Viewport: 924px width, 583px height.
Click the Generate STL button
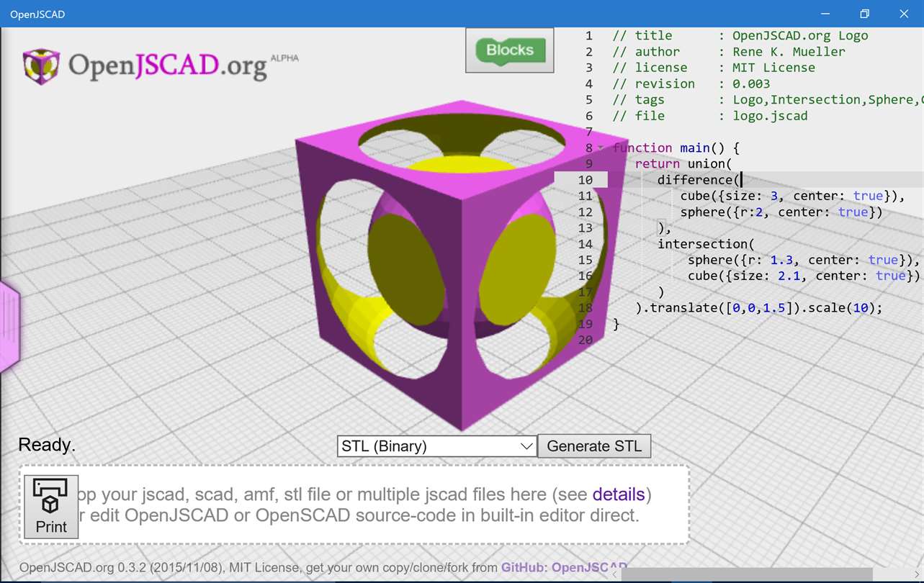click(x=594, y=446)
